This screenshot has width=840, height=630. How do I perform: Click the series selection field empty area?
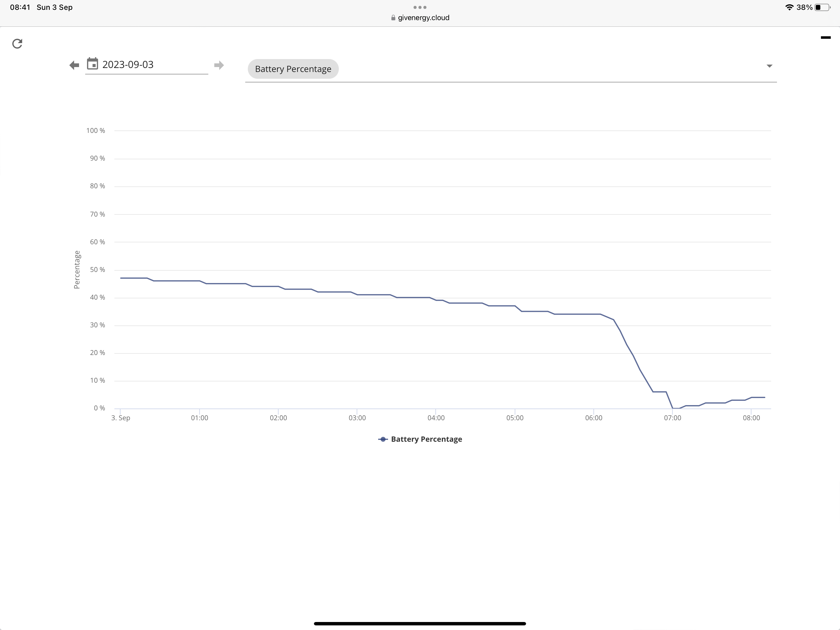click(551, 69)
